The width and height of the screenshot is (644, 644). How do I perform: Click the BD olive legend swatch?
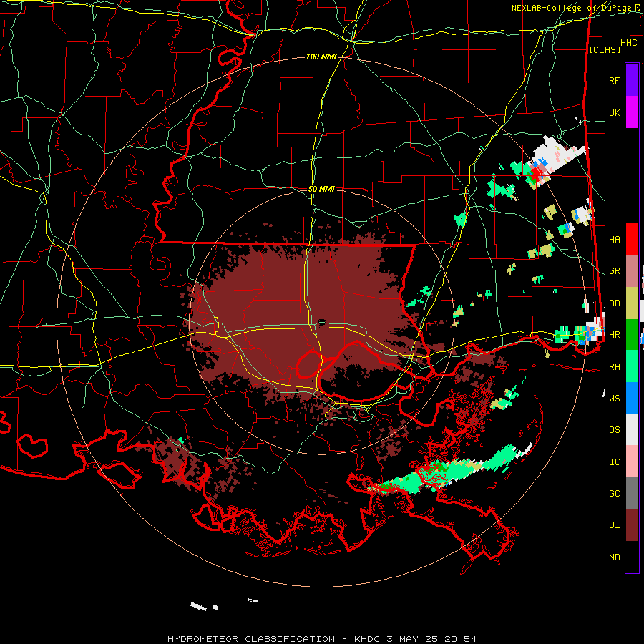point(632,303)
